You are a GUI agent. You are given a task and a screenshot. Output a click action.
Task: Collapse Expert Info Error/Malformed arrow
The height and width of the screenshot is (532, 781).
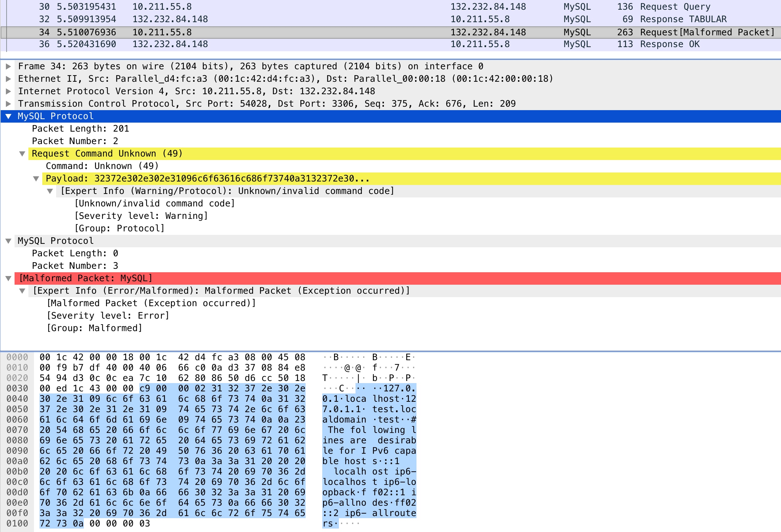(x=22, y=291)
